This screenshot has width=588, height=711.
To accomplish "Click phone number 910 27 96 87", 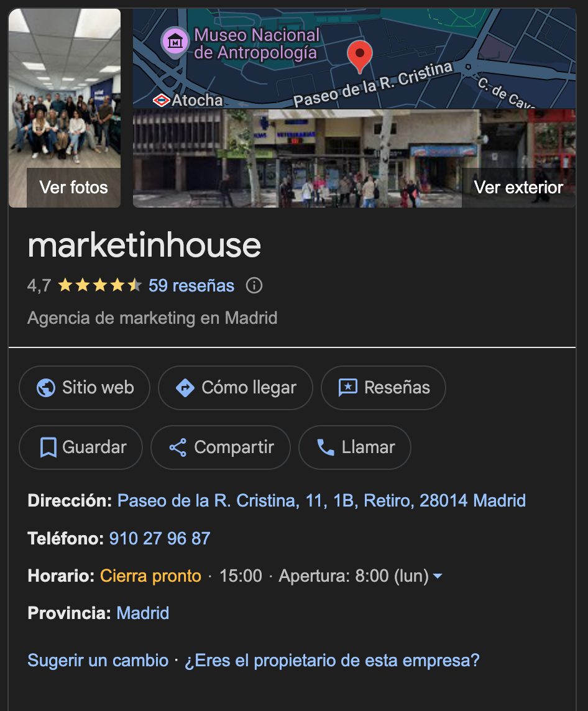I will (x=160, y=538).
